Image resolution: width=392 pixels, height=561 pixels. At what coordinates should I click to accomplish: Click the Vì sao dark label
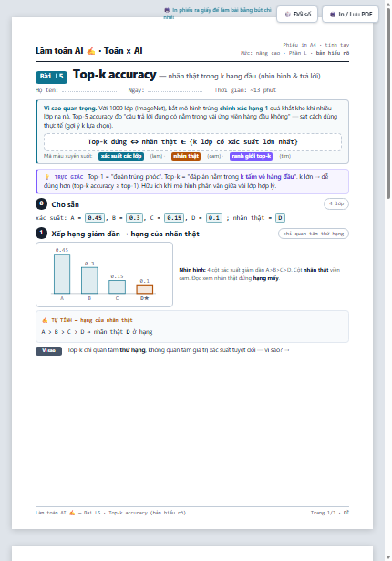(48, 350)
